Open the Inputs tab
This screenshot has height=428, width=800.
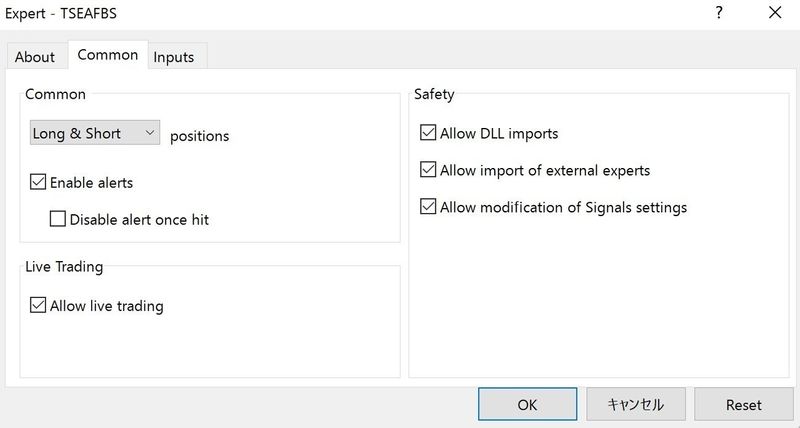(174, 57)
